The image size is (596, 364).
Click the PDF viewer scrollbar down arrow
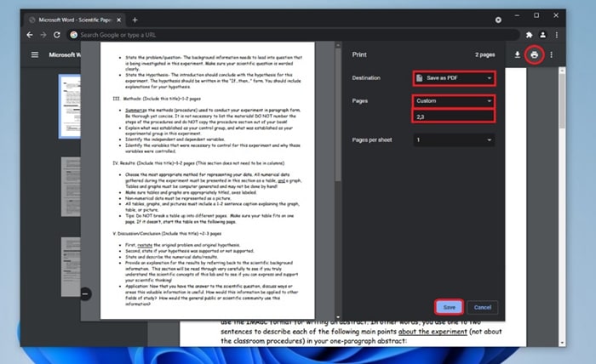pos(562,343)
